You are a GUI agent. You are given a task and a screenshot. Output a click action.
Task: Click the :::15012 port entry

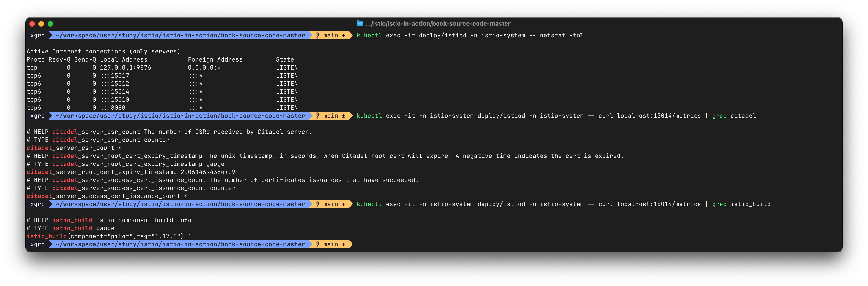(115, 84)
